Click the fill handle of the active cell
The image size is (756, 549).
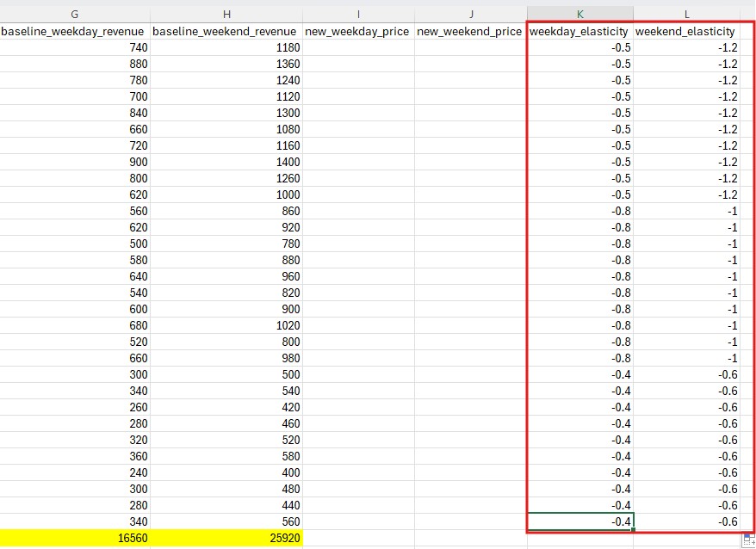pos(633,529)
